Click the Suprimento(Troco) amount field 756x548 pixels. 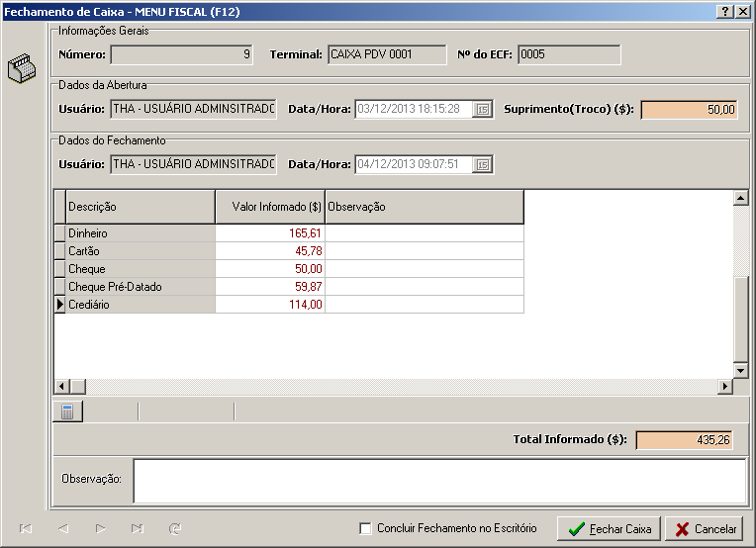point(689,110)
